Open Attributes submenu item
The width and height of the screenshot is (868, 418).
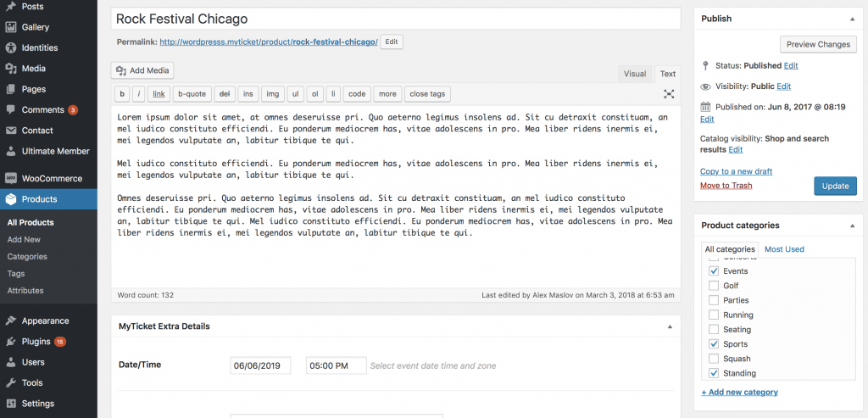coord(25,291)
